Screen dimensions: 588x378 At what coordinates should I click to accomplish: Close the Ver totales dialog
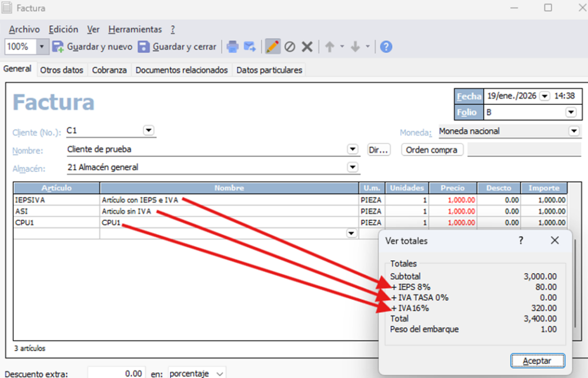click(555, 240)
